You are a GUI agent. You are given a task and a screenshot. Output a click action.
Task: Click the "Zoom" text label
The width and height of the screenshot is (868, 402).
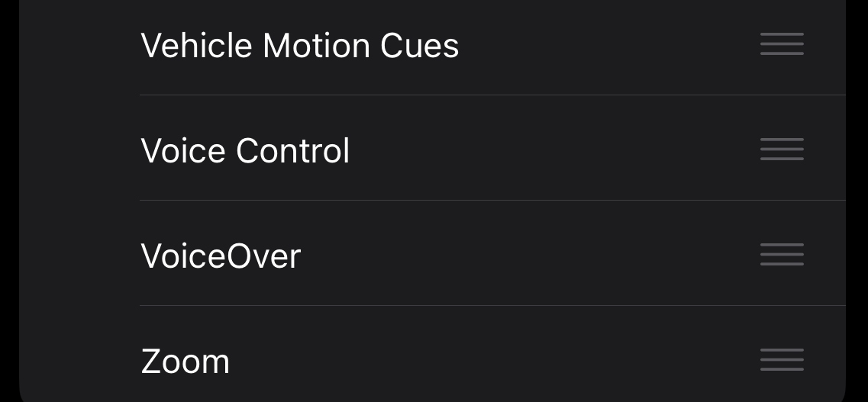click(186, 361)
